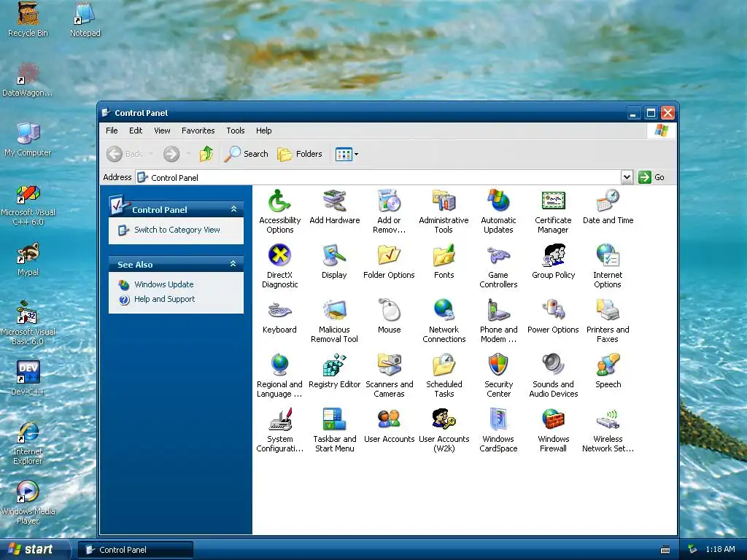Click the Up folder toolbar button
Viewport: 747px width, 560px height.
[x=206, y=154]
